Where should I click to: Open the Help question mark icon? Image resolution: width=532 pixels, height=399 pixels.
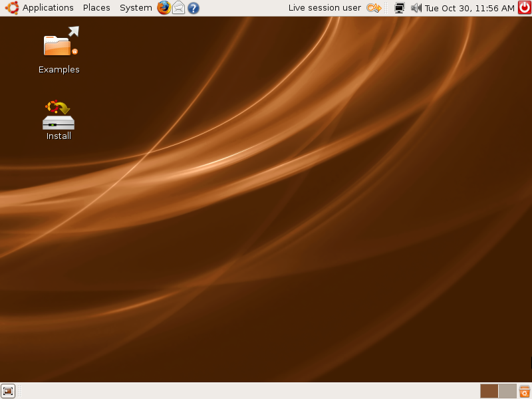[194, 8]
